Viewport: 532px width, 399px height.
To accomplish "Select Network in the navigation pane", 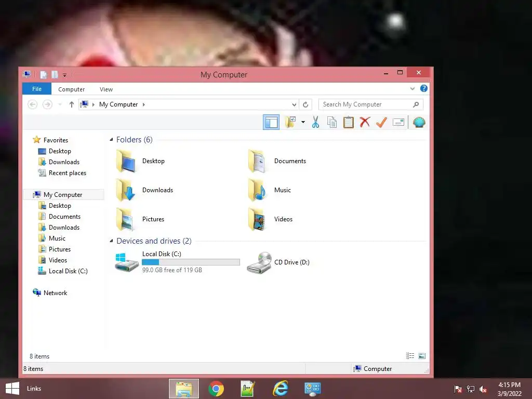I will [x=50, y=292].
